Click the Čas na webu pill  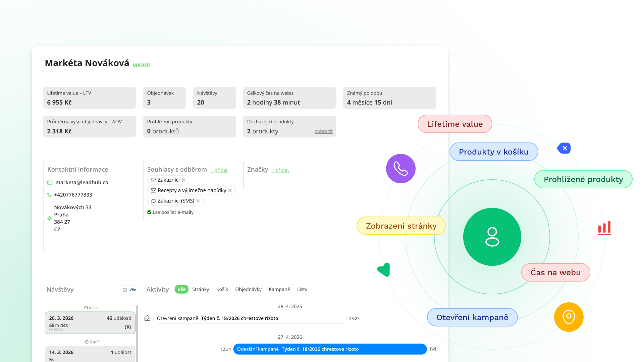click(555, 273)
